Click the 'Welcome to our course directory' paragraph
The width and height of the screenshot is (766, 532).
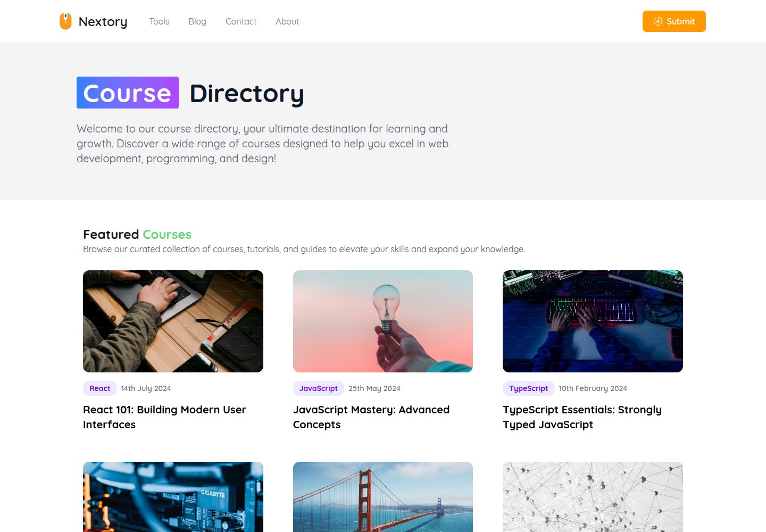[x=263, y=144]
